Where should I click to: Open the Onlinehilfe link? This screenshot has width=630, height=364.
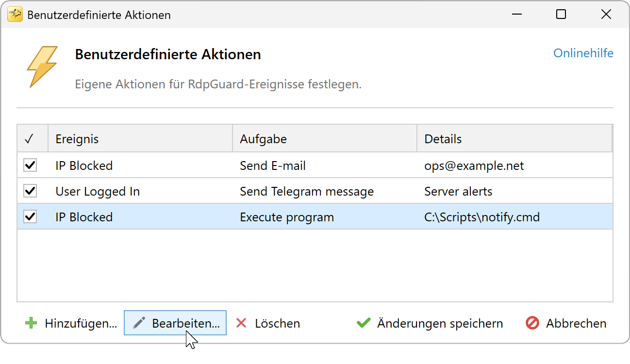point(583,53)
